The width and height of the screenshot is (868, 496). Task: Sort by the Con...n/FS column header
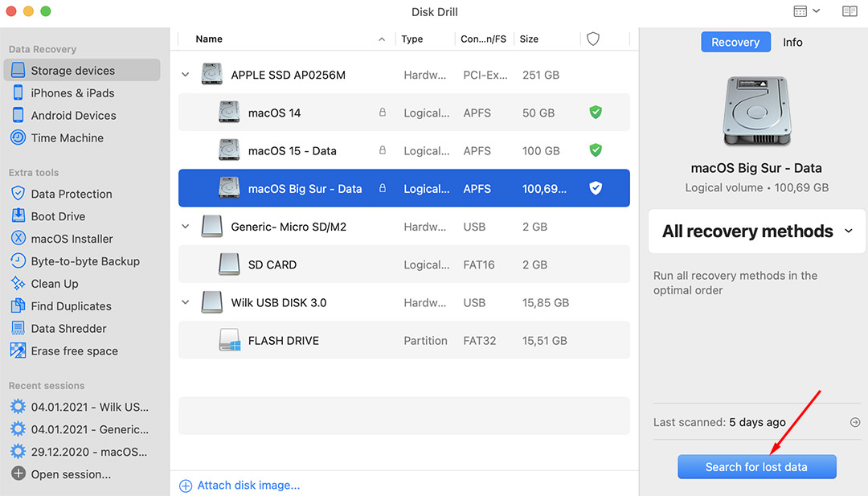(483, 39)
